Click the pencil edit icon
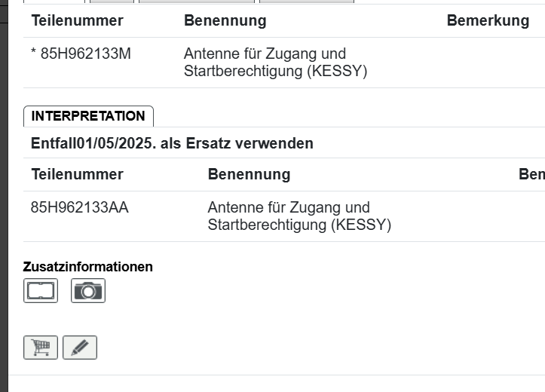This screenshot has height=392, width=545. pyautogui.click(x=80, y=348)
